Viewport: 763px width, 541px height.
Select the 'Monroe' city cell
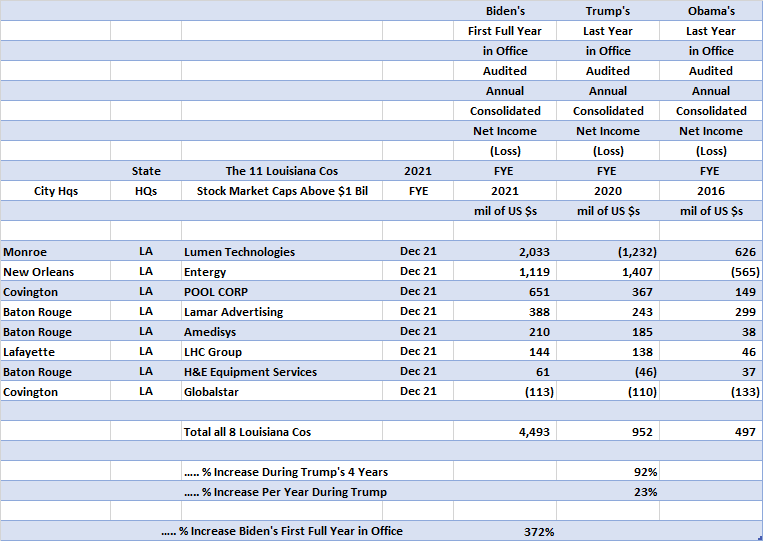pyautogui.click(x=55, y=251)
